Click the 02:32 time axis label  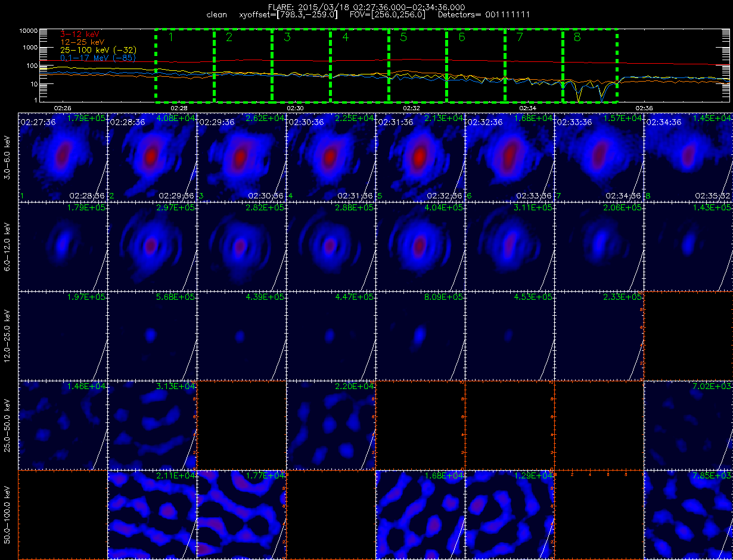pyautogui.click(x=412, y=108)
